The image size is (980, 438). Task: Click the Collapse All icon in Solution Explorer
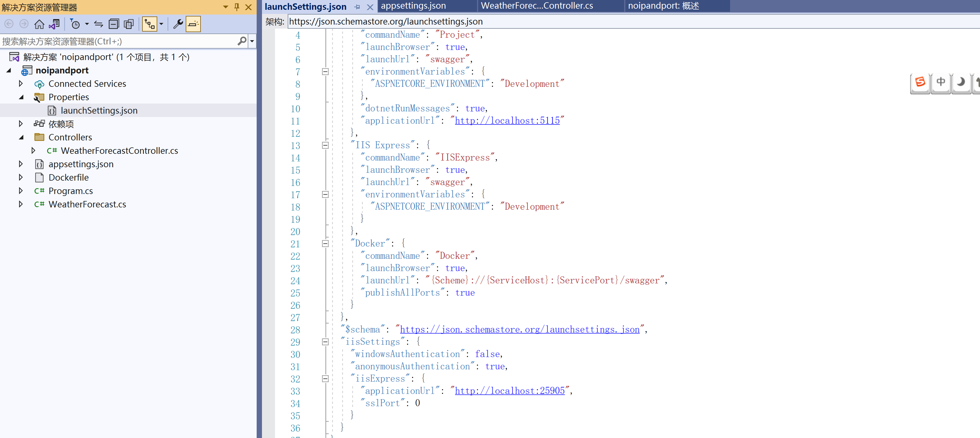tap(114, 24)
